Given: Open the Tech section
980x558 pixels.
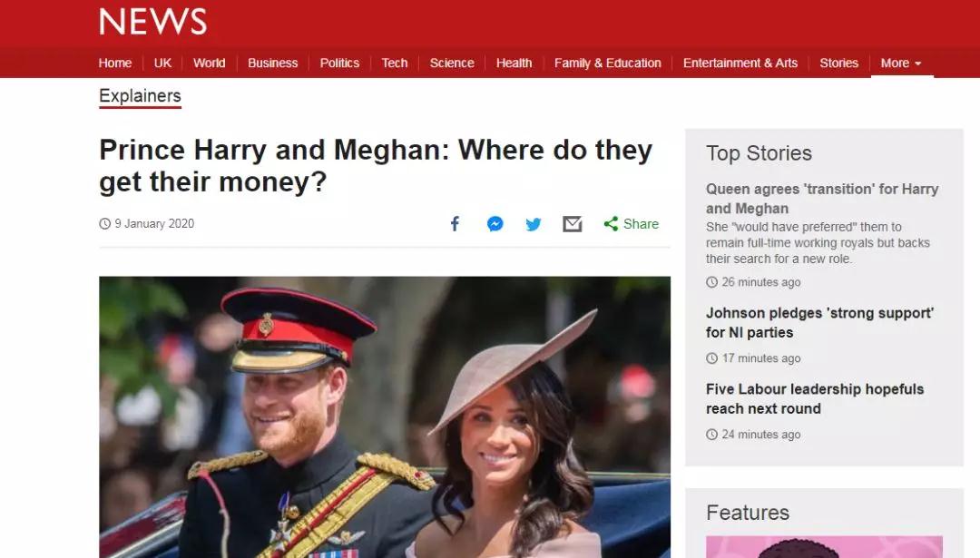Looking at the screenshot, I should tap(395, 64).
